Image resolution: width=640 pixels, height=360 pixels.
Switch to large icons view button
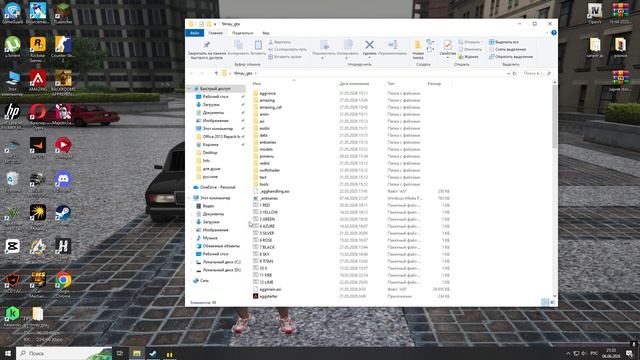(552, 302)
